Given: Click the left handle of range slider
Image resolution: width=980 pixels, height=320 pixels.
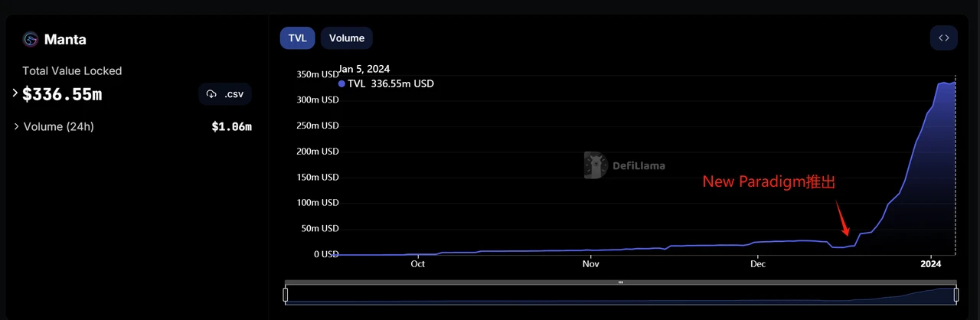Looking at the screenshot, I should [x=286, y=295].
